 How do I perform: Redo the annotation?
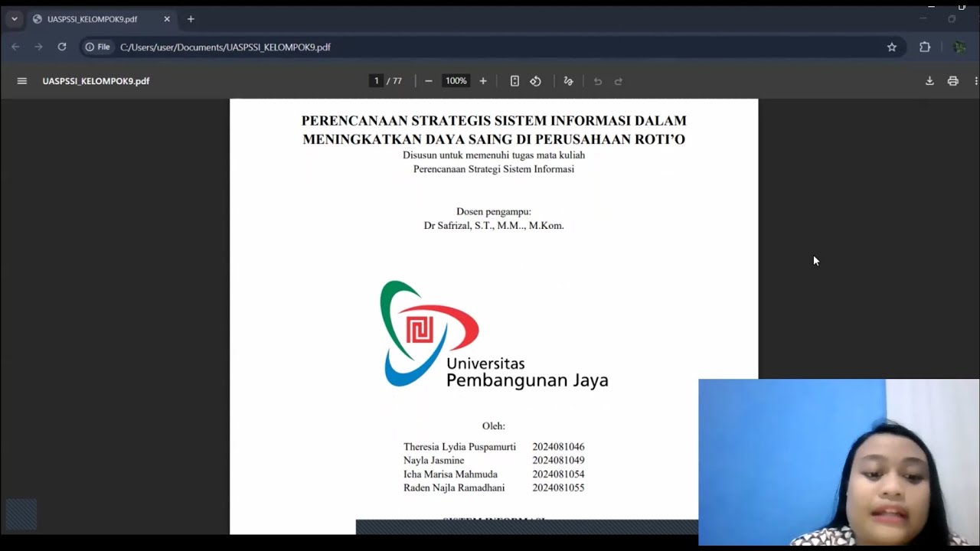tap(619, 81)
